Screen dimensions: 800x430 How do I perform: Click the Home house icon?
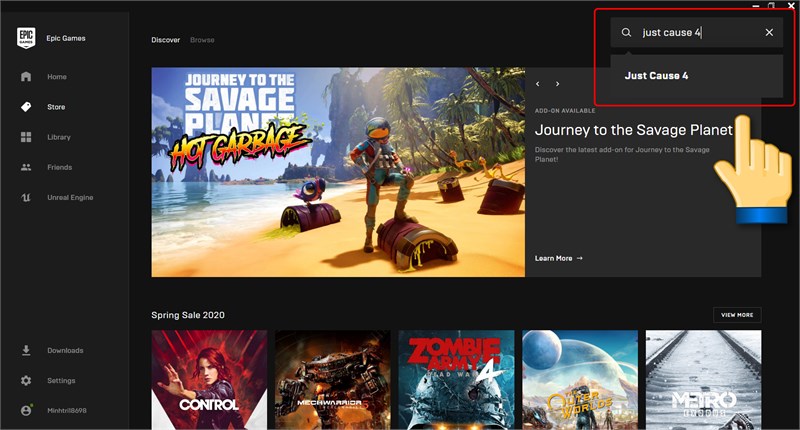[x=26, y=77]
